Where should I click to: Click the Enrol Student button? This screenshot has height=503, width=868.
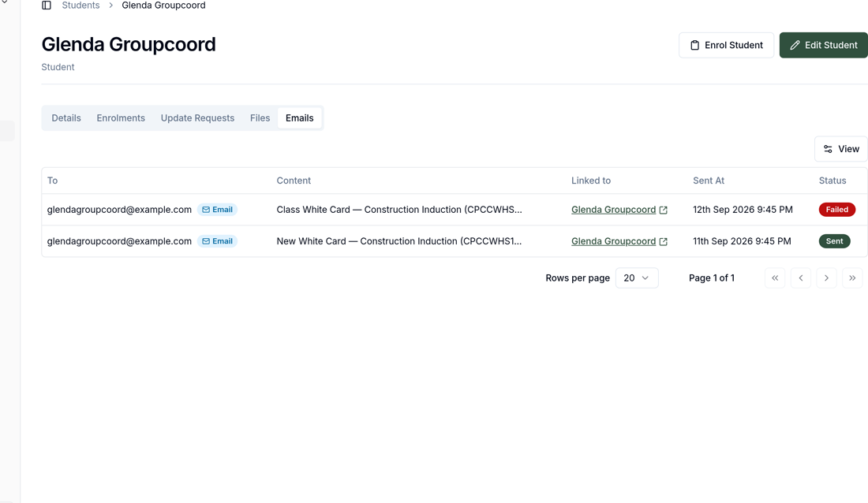pos(726,45)
